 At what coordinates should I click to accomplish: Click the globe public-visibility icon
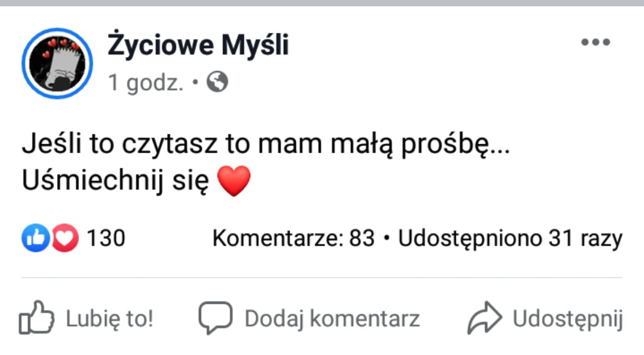coord(217,81)
